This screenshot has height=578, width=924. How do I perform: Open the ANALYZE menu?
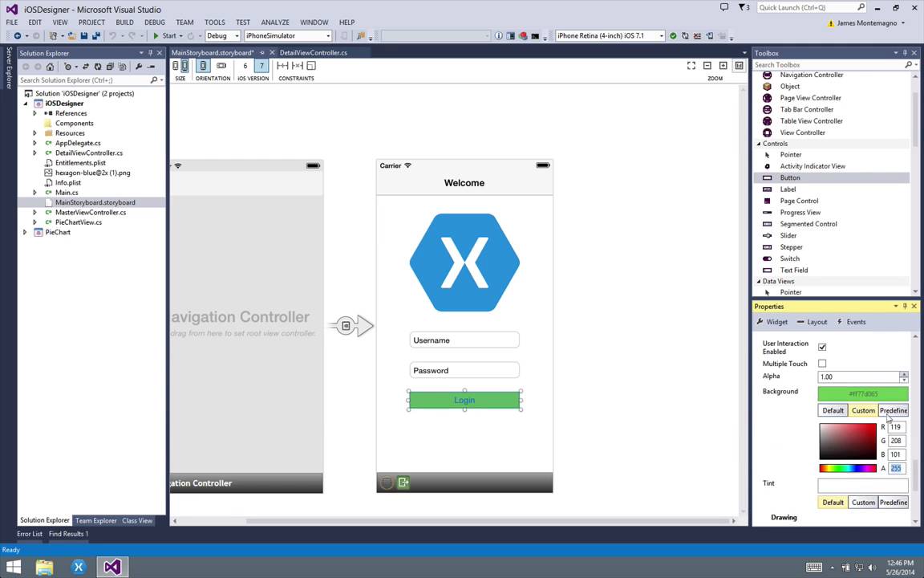274,22
